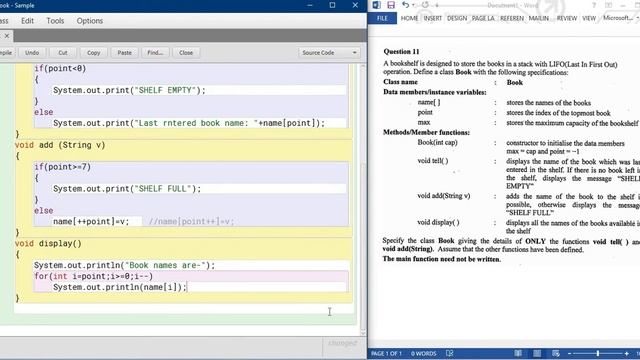Click 'Data members/instance variables:' text in Word
The image size is (640, 360).
click(x=435, y=92)
